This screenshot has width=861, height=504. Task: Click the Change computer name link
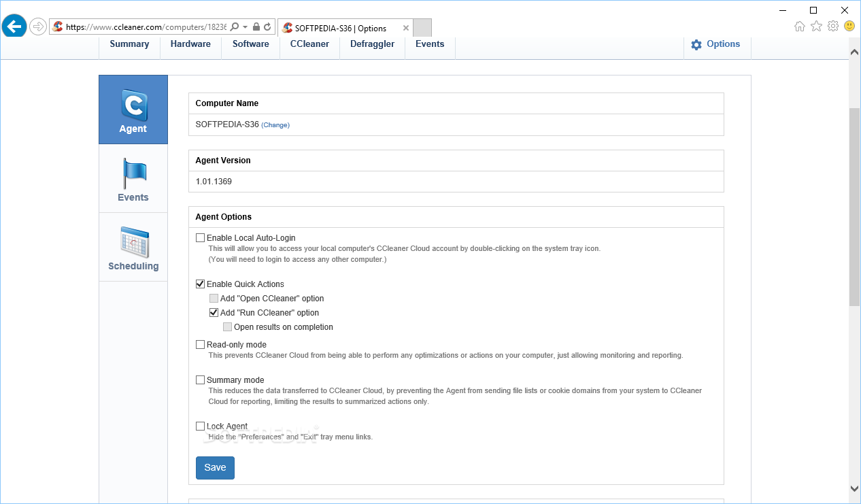[275, 125]
